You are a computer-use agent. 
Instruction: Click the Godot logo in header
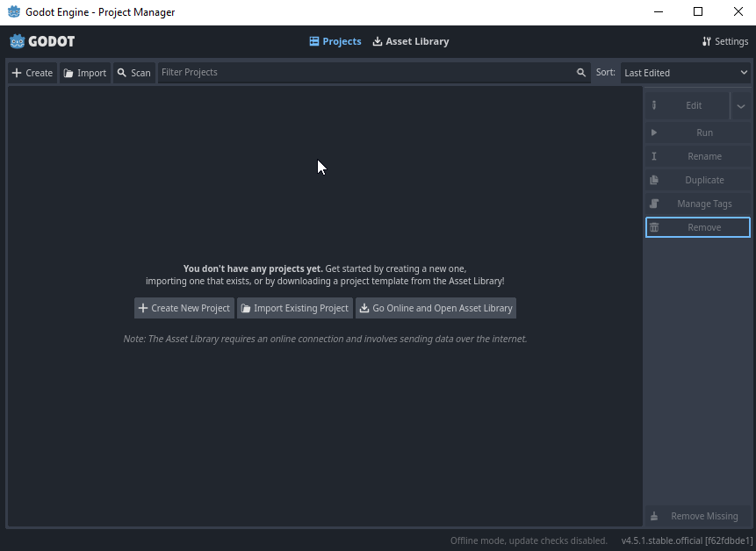42,41
